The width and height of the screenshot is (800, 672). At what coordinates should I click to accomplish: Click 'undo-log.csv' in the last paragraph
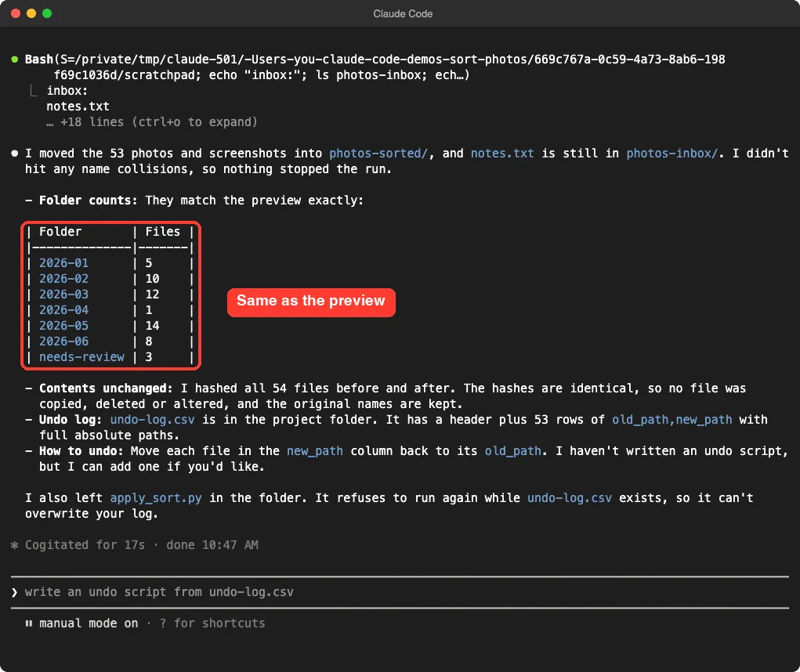click(570, 497)
